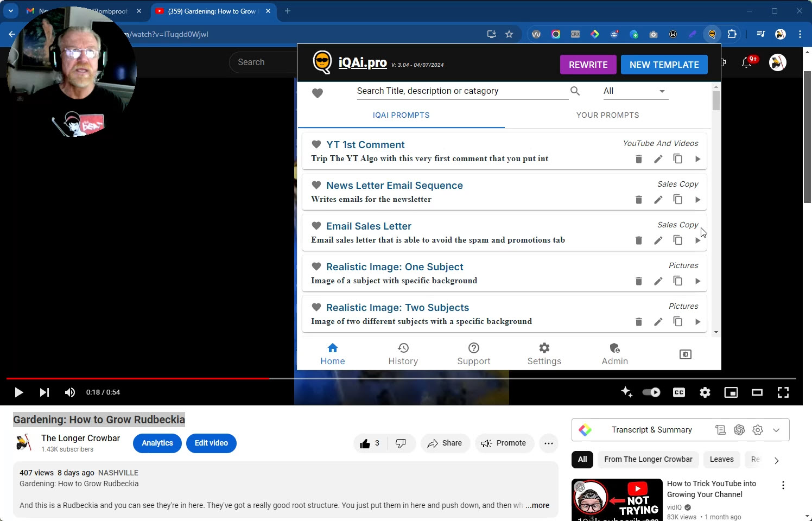Screen dimensions: 812x521
Task: Click the iQAi panel layout icon
Action: 686,354
